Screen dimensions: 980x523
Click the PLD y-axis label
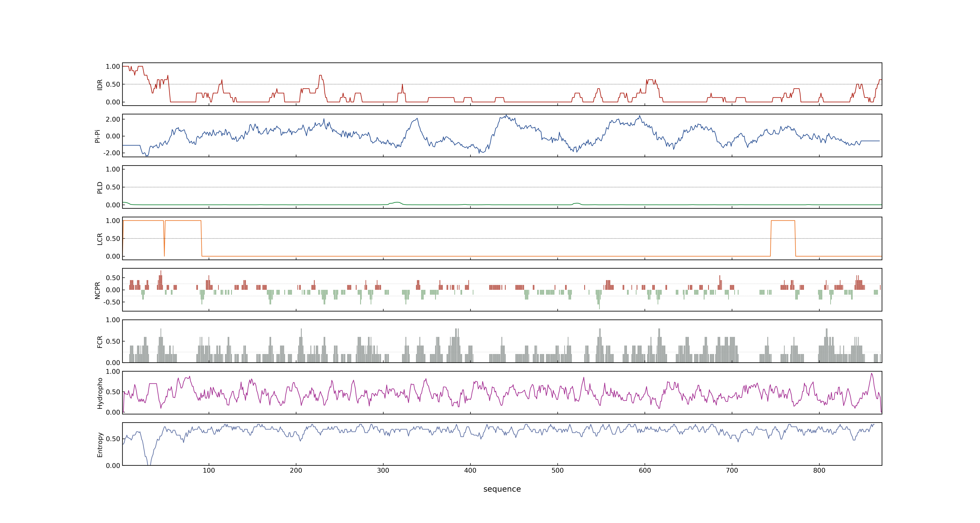[100, 187]
